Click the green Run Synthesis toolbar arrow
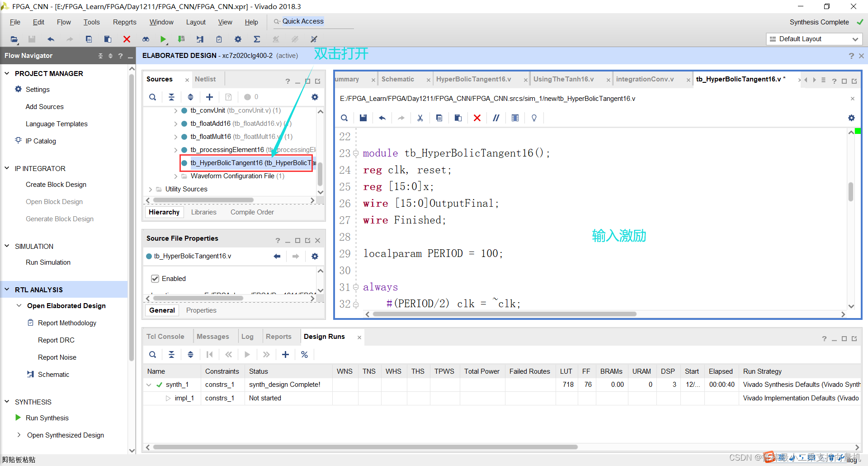868x466 pixels. click(163, 39)
